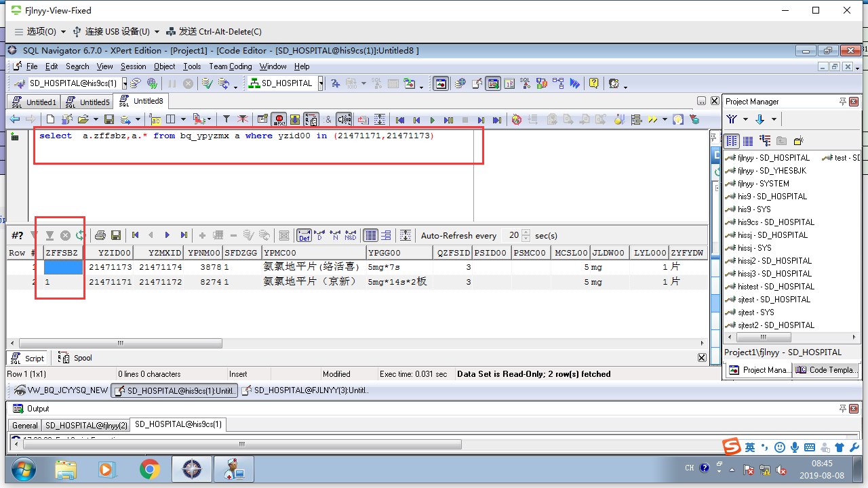Click the commit checkmark icon

(x=207, y=83)
